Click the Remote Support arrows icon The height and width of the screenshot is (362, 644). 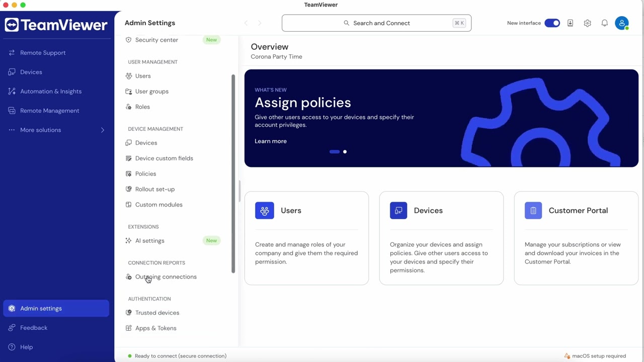click(12, 53)
